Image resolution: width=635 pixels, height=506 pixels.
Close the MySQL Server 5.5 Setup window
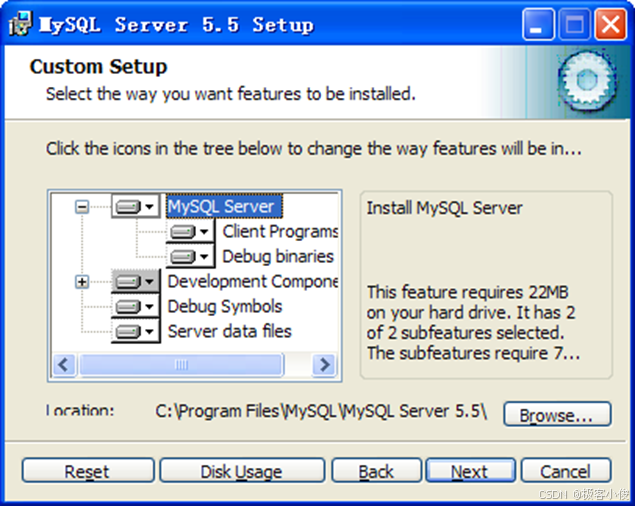[610, 25]
